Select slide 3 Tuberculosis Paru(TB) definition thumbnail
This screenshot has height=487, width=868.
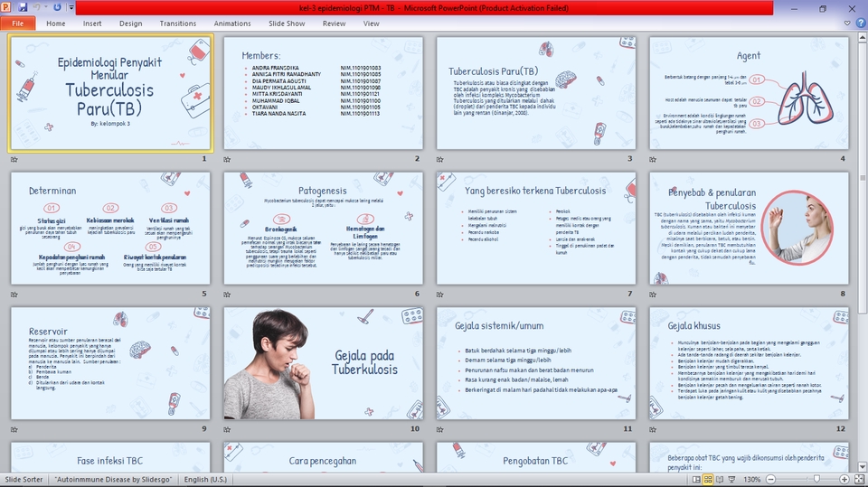536,93
